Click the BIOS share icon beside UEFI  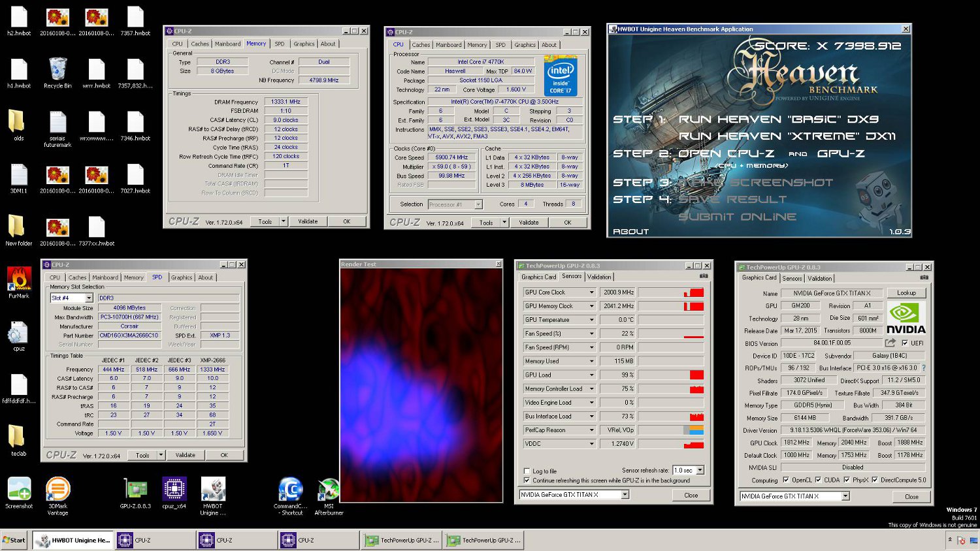point(890,343)
